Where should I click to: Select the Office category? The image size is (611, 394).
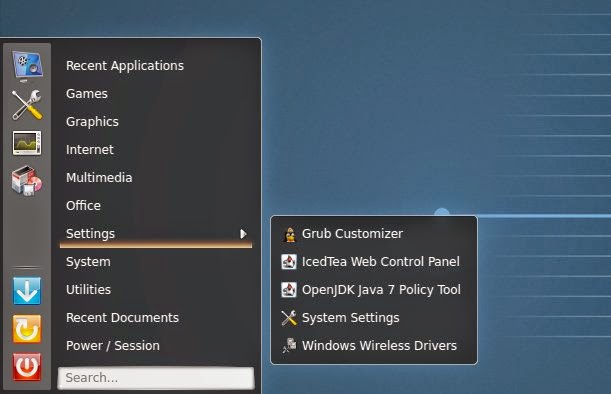click(x=83, y=205)
